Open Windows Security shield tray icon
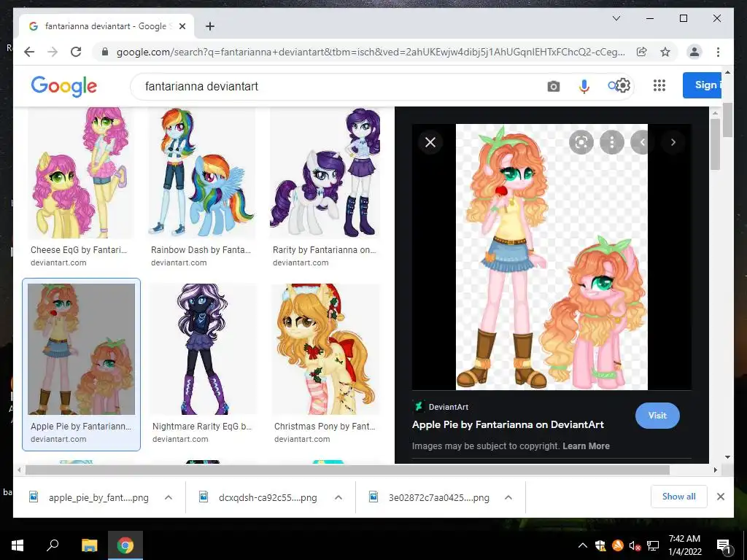The height and width of the screenshot is (560, 747). pos(600,545)
